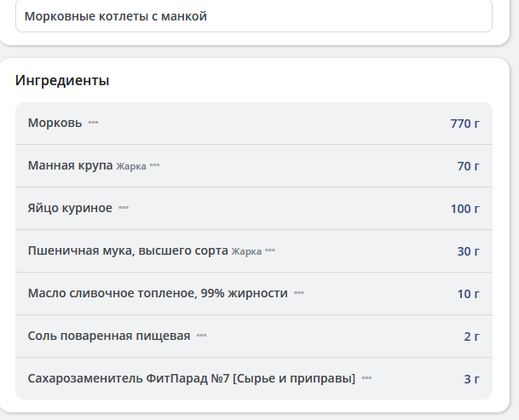Open the dots menu for Пшеничная мука
The image size is (519, 420).
pos(270,250)
